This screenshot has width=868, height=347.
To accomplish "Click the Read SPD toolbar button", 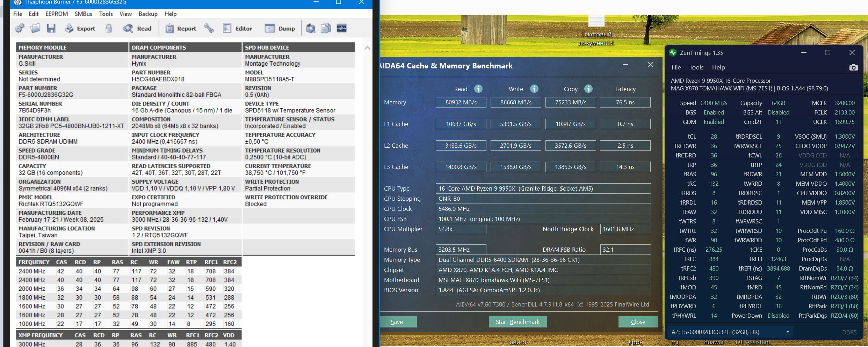I will (x=137, y=28).
